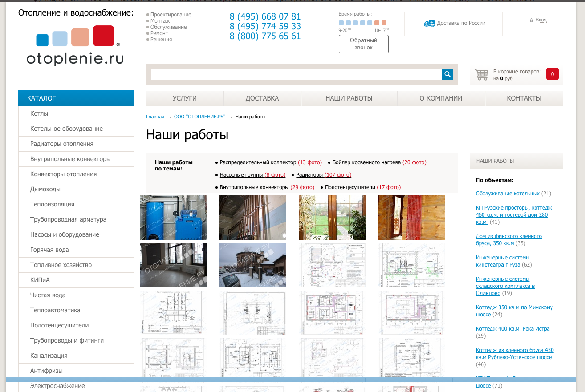The height and width of the screenshot is (392, 585).
Task: Open the Антифризы category
Action: pos(76,371)
